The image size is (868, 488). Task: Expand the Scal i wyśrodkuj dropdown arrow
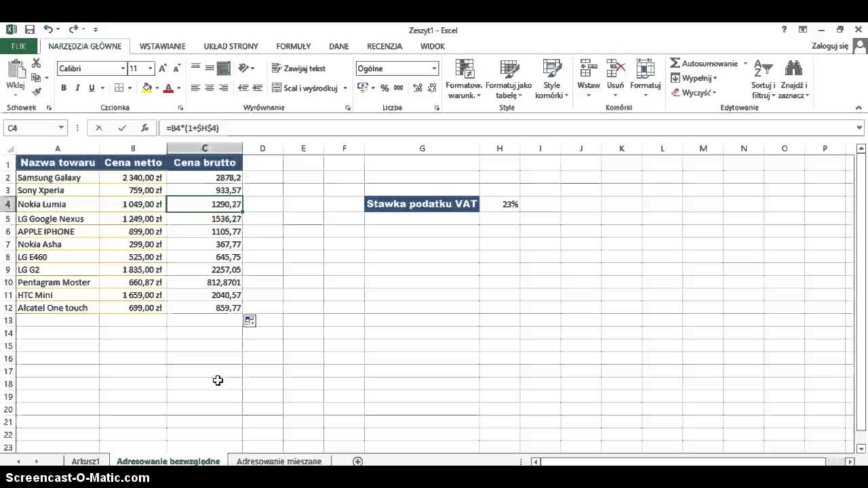point(345,88)
